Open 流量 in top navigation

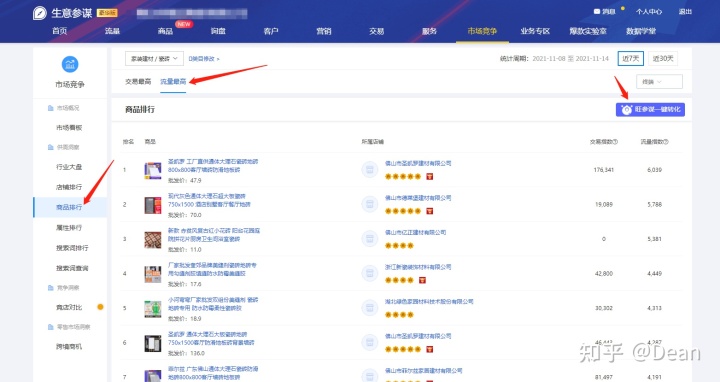click(112, 31)
